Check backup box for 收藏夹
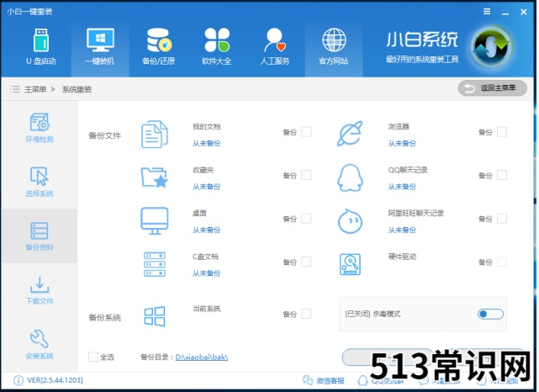The width and height of the screenshot is (539, 392). pos(306,175)
